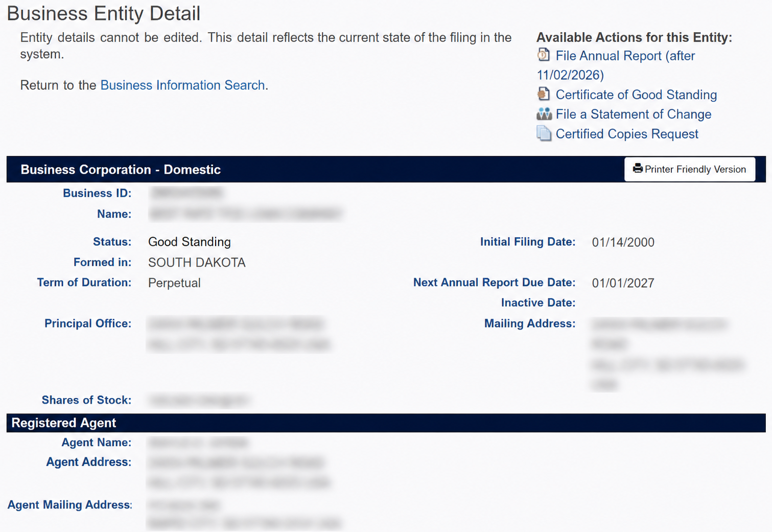This screenshot has width=772, height=532.
Task: Click the people icon for Statement of Change
Action: [544, 113]
